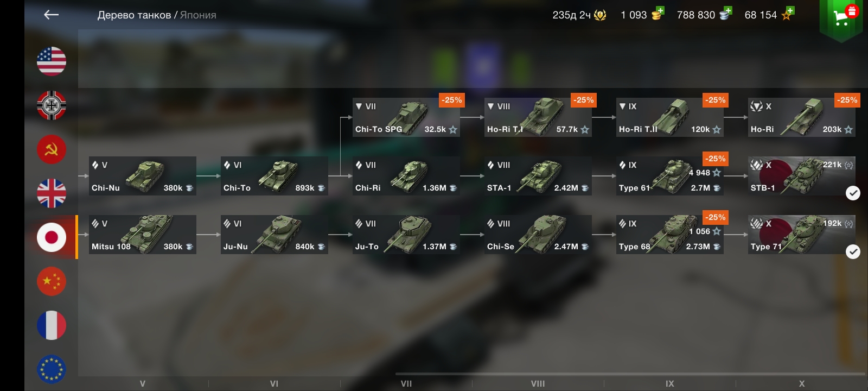Select the United Kingdom flag nation
This screenshot has height=391, width=868.
point(52,193)
